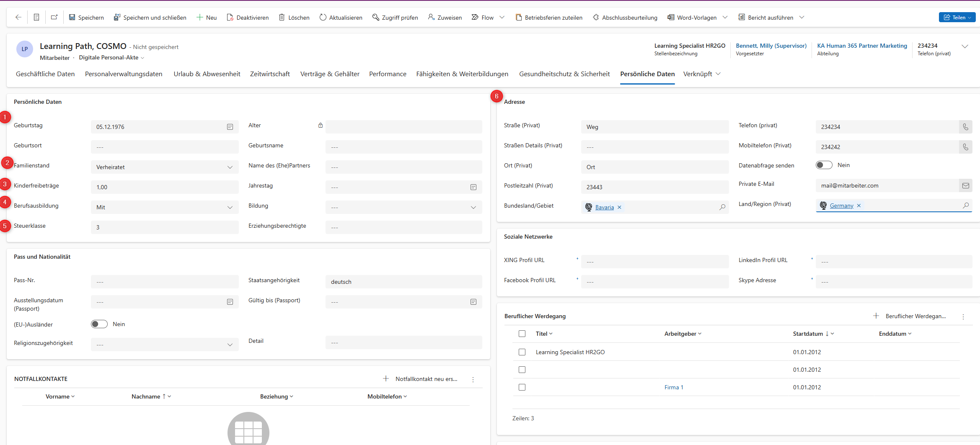The image size is (980, 445).
Task: Click the back arrow icon
Action: pos(18,17)
